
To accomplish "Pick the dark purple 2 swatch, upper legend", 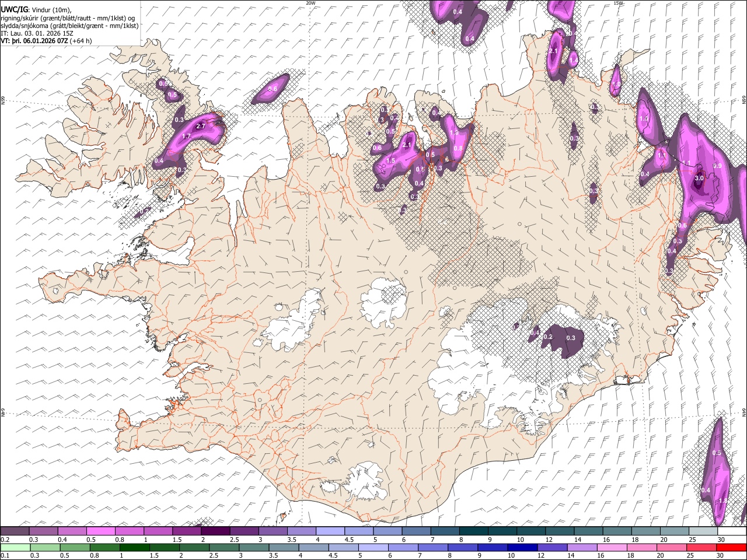I will click(x=215, y=531).
